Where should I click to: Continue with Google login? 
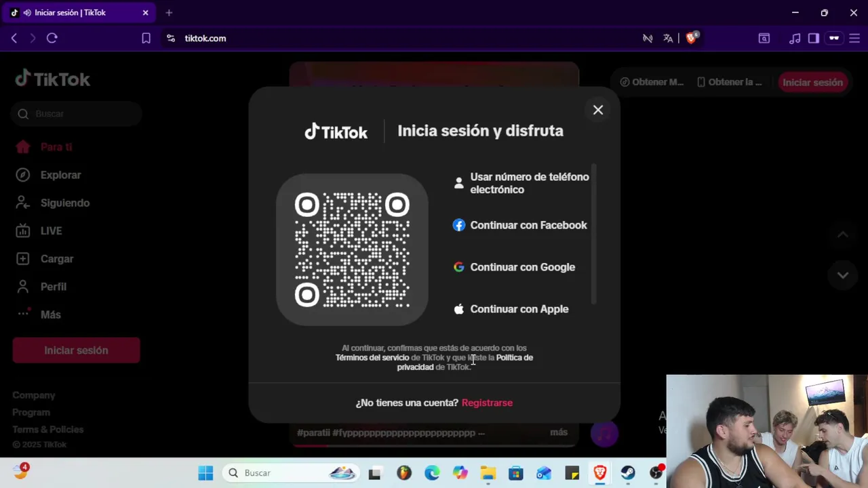[x=514, y=267]
